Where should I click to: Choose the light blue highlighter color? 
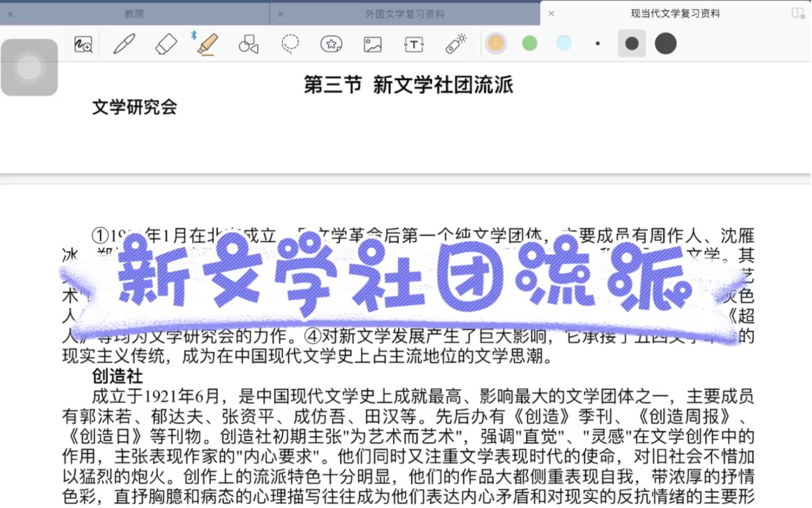(564, 43)
